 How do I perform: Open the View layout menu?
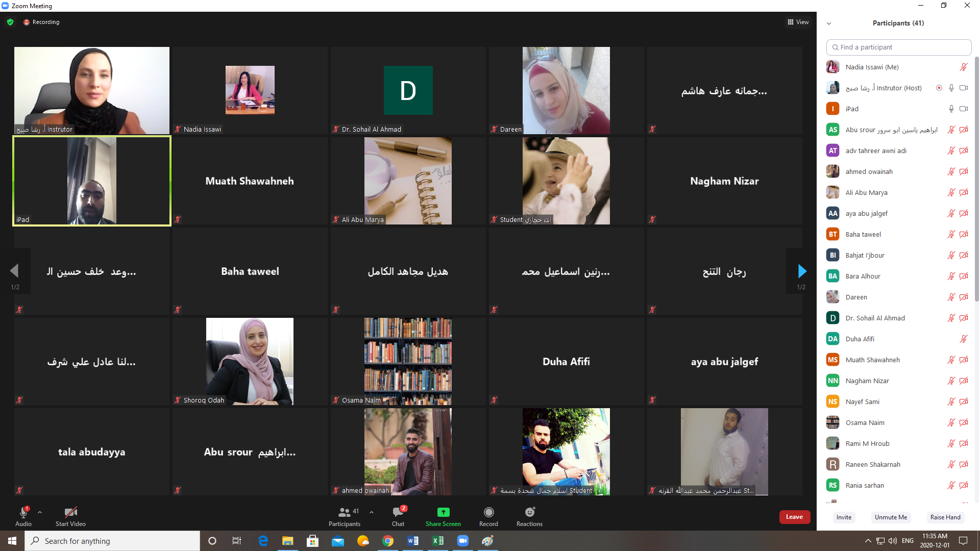(798, 22)
